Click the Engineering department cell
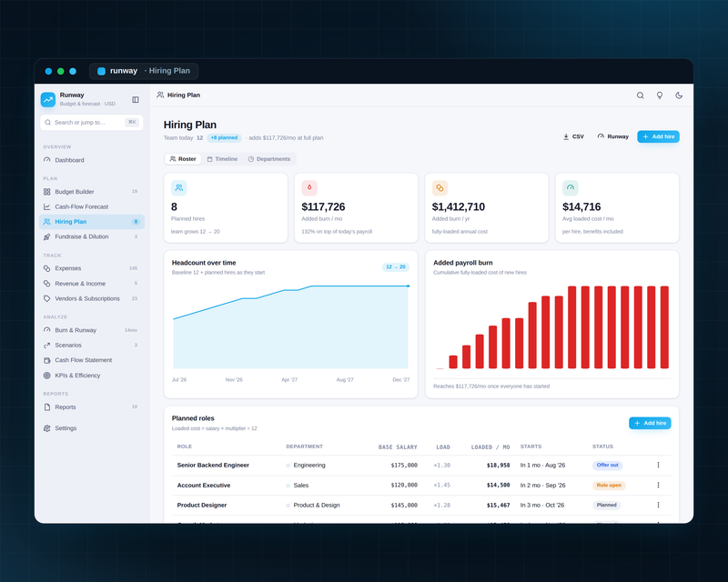This screenshot has width=728, height=582. [x=306, y=465]
